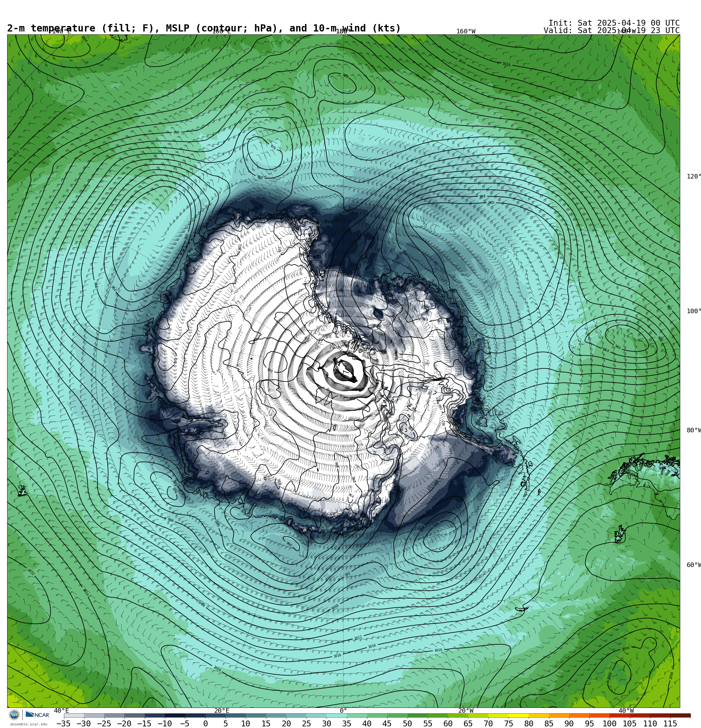Select the map title '2-m temperature (fill; F)...'

coord(204,28)
